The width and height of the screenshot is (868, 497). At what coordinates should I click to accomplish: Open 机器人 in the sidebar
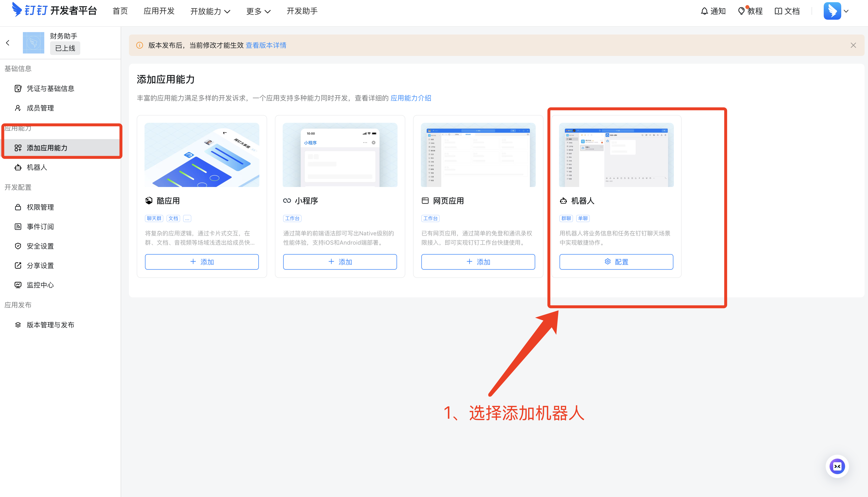tap(37, 167)
